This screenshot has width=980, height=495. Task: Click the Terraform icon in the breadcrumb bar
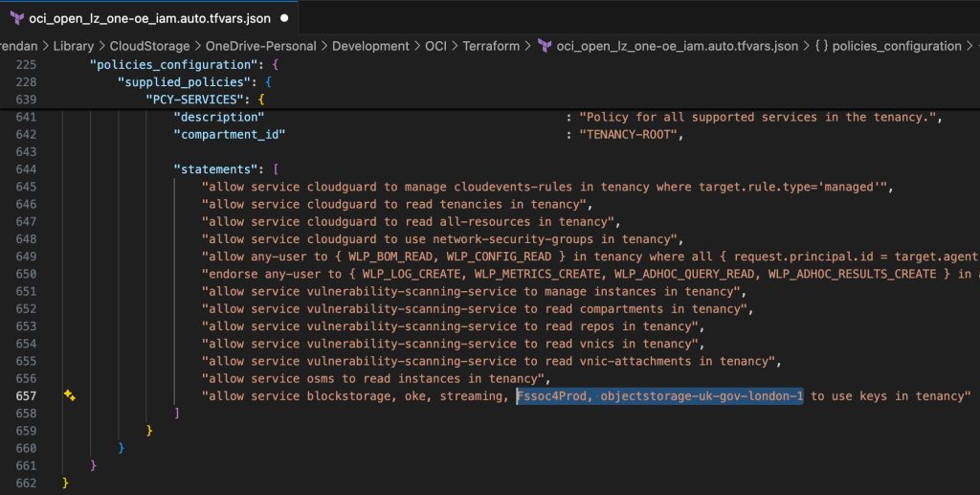pyautogui.click(x=544, y=46)
